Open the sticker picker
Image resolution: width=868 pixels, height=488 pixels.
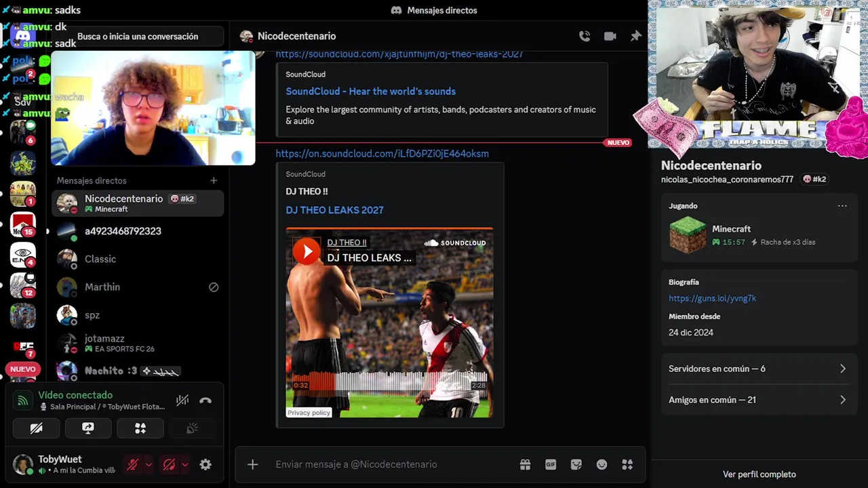pos(576,464)
